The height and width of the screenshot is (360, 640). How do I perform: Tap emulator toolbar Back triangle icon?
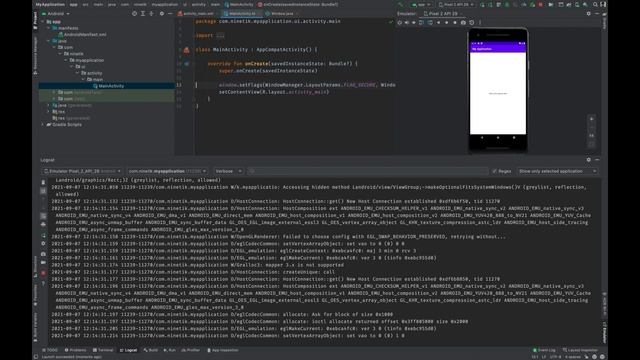pos(439,23)
